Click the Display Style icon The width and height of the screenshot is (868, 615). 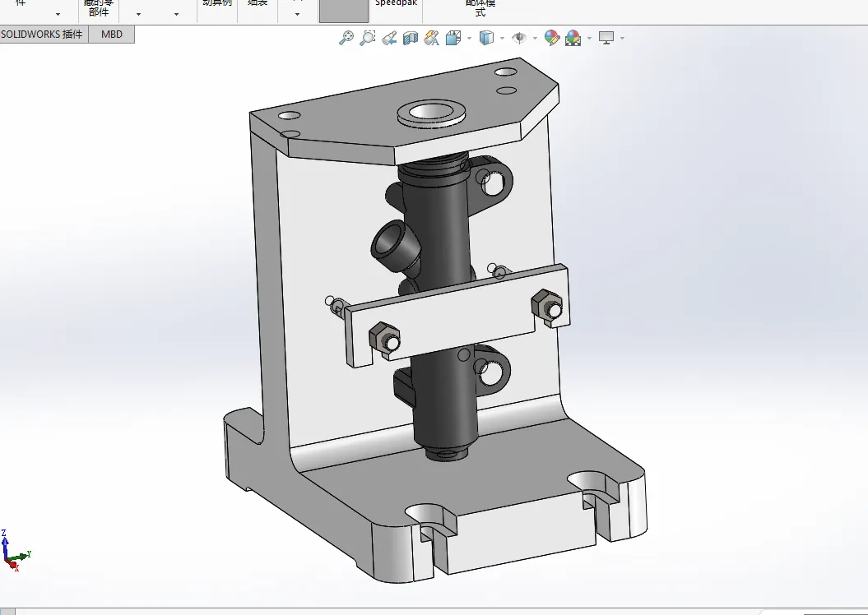pos(486,38)
